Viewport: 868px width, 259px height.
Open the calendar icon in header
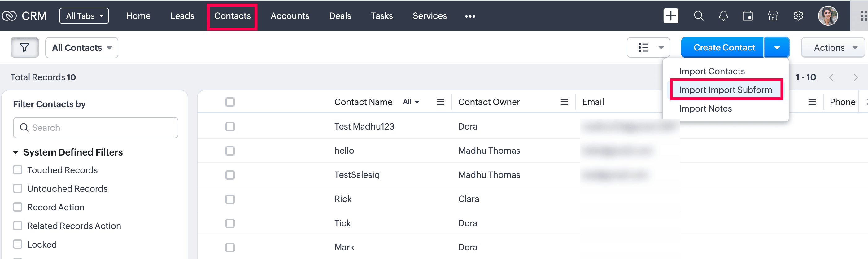coord(747,16)
